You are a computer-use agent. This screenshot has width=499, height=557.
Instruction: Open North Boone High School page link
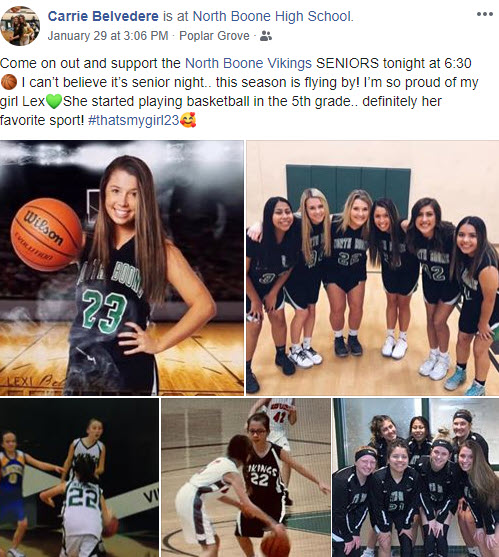tap(272, 16)
